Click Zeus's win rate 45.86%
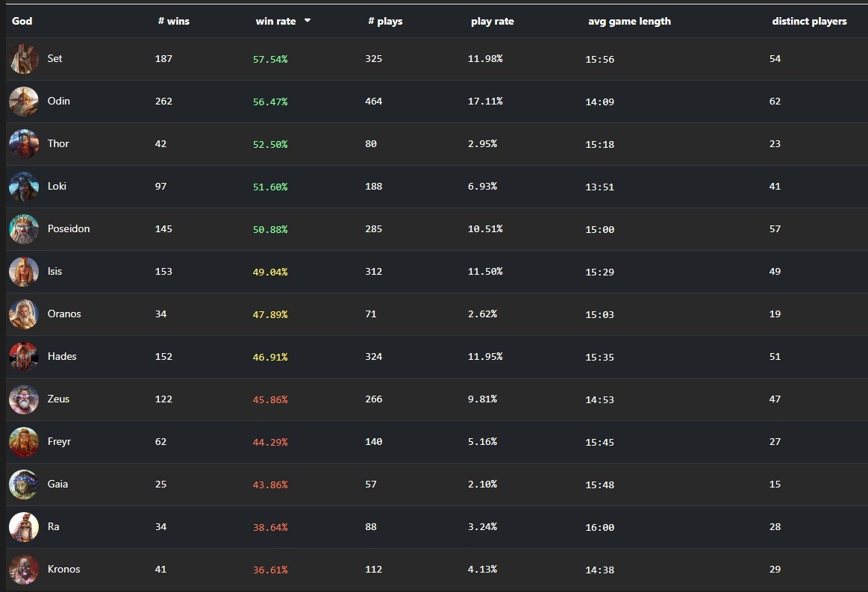The height and width of the screenshot is (592, 868). [270, 400]
